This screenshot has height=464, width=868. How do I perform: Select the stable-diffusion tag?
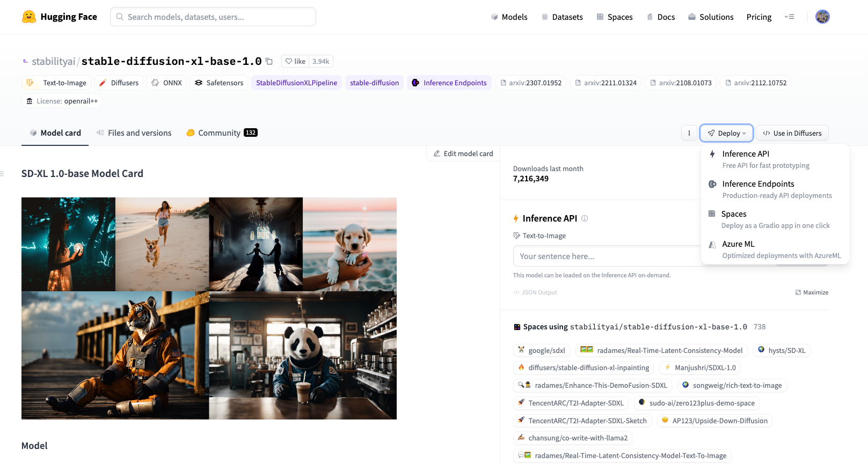[374, 83]
